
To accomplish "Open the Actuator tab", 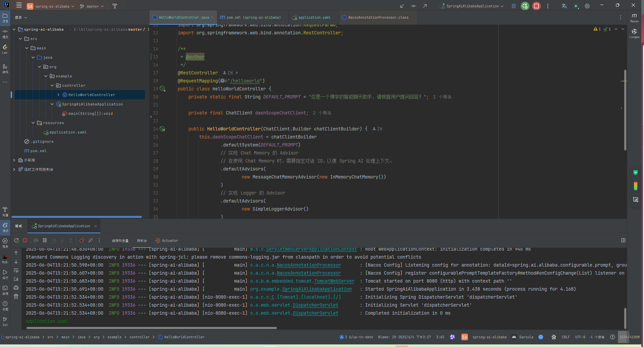I will (167, 241).
